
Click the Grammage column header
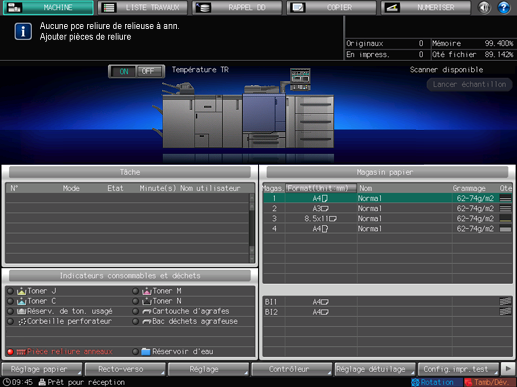[x=469, y=188]
